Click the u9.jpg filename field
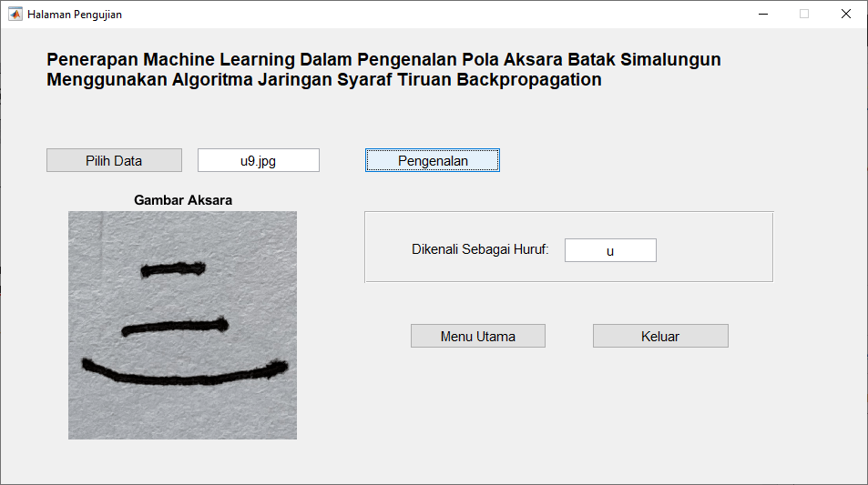 (258, 160)
